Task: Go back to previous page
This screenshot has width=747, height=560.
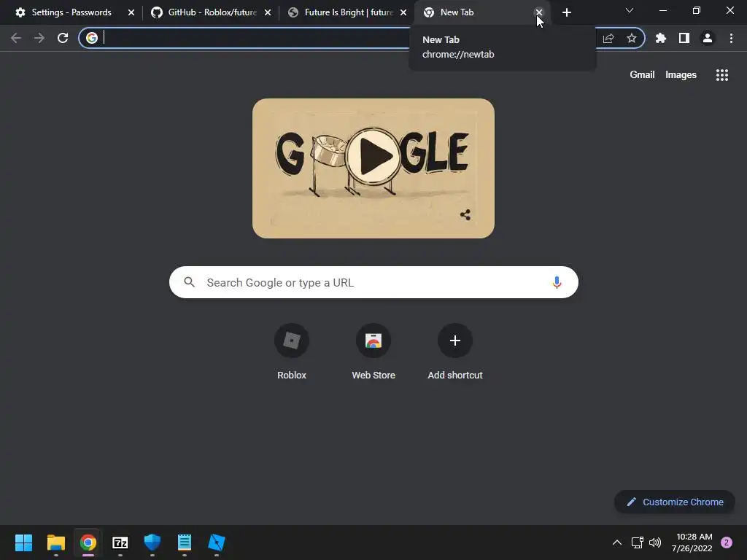Action: [16, 38]
